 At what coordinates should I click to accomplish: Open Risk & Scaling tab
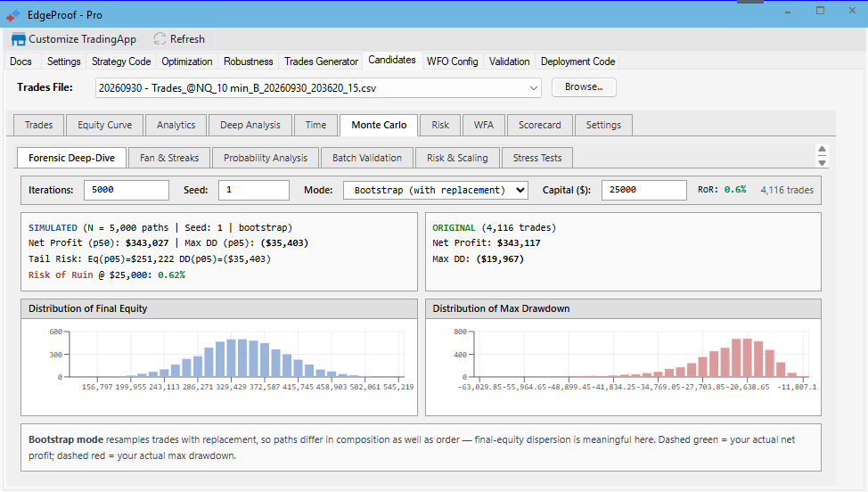[457, 158]
